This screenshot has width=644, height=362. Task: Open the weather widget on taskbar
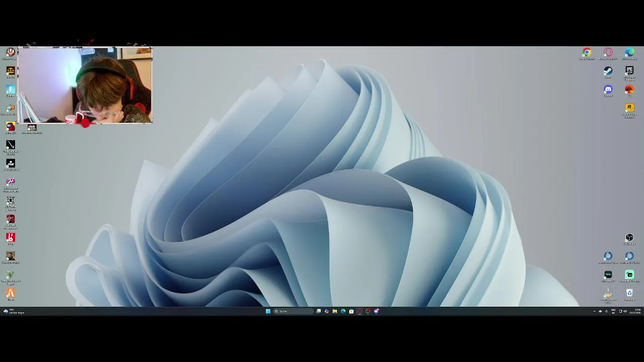coord(14,311)
